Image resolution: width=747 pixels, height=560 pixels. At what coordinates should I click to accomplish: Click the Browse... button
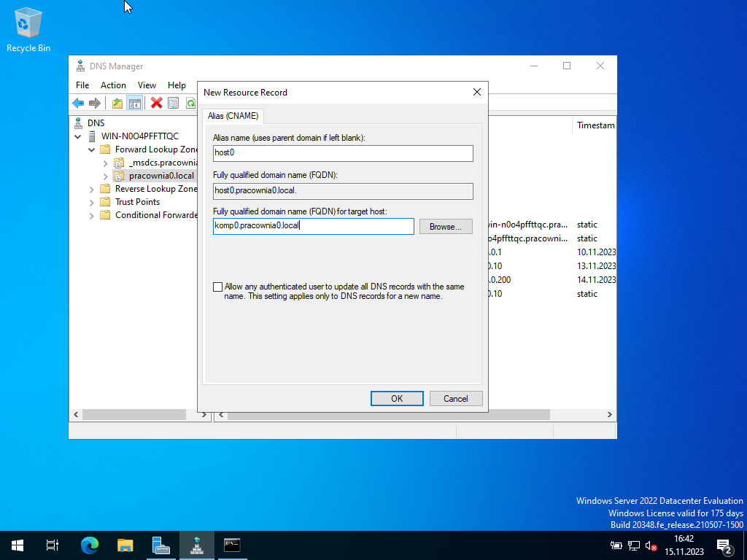(x=446, y=227)
